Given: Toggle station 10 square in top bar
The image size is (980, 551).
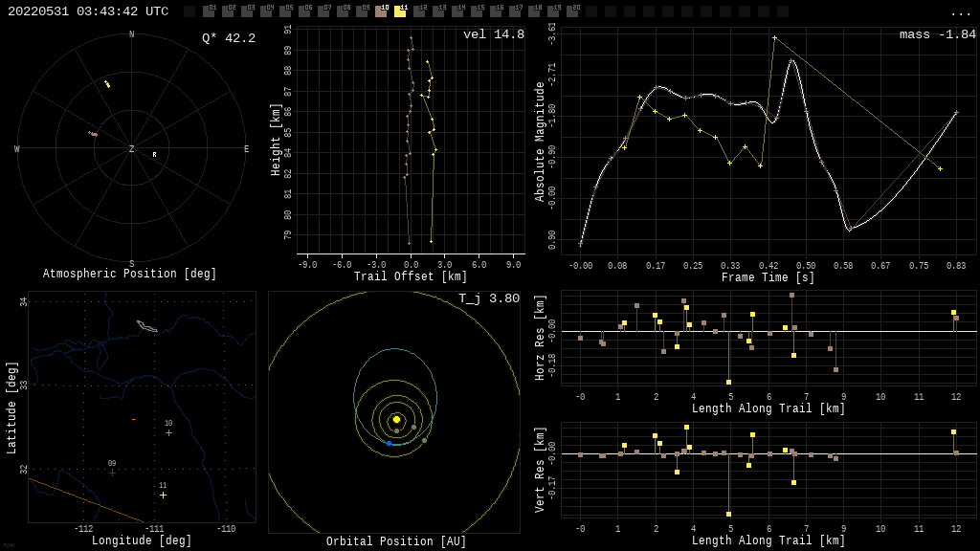Looking at the screenshot, I should [381, 11].
